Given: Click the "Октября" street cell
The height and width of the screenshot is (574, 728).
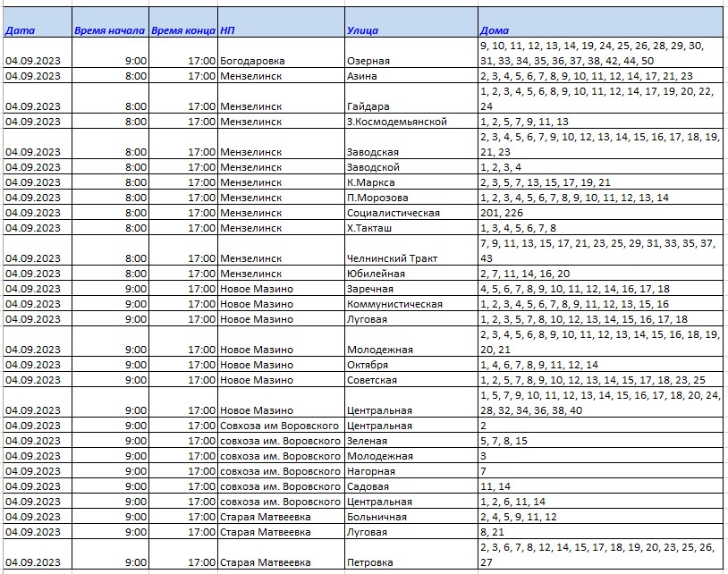Looking at the screenshot, I should pos(368,365).
